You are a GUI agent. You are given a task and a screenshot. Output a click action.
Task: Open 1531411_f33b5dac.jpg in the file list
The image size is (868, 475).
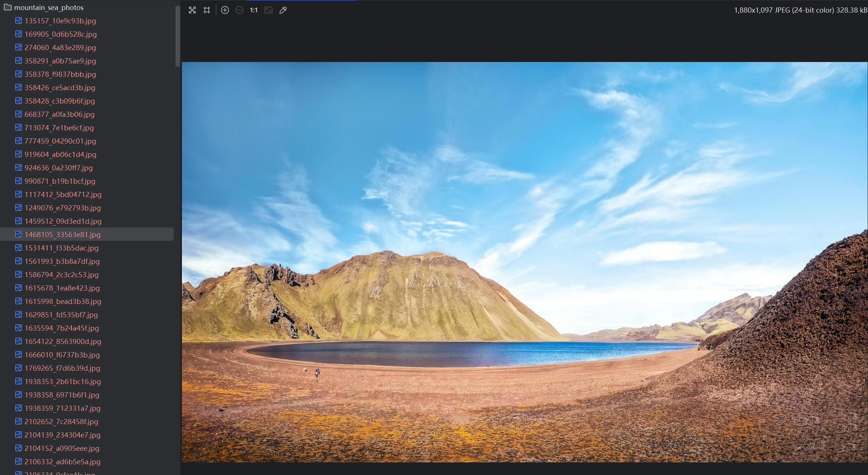(x=61, y=248)
